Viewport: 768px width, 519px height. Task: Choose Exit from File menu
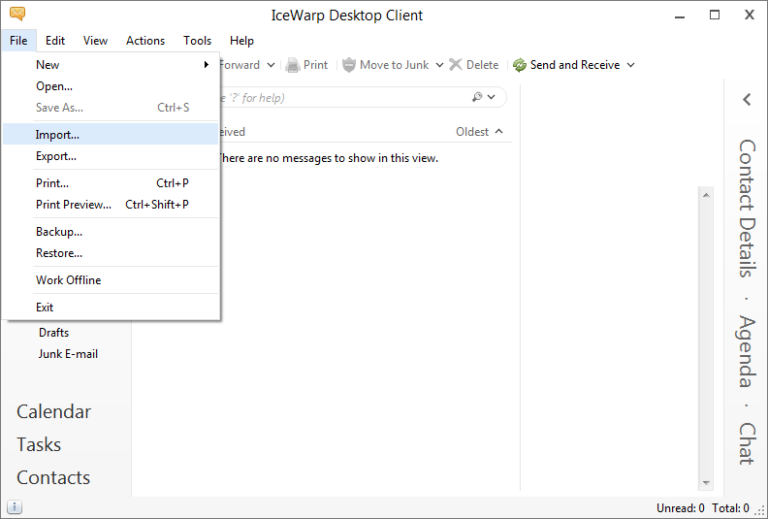[111, 307]
